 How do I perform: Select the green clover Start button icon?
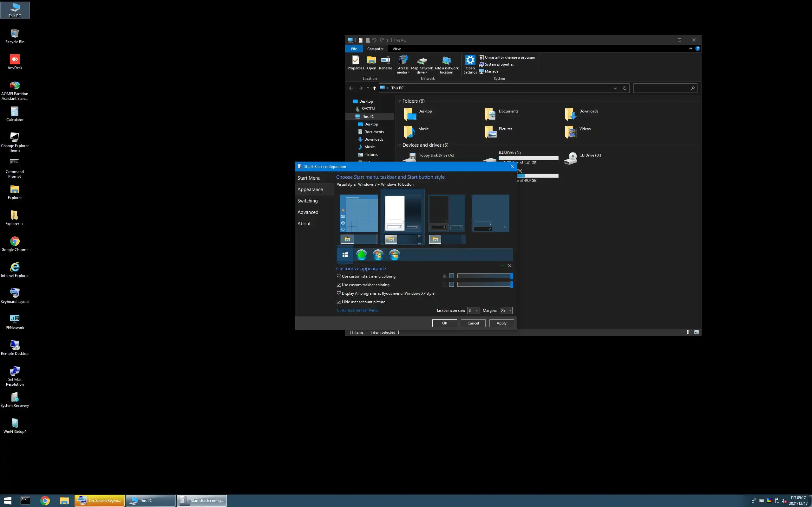click(361, 255)
